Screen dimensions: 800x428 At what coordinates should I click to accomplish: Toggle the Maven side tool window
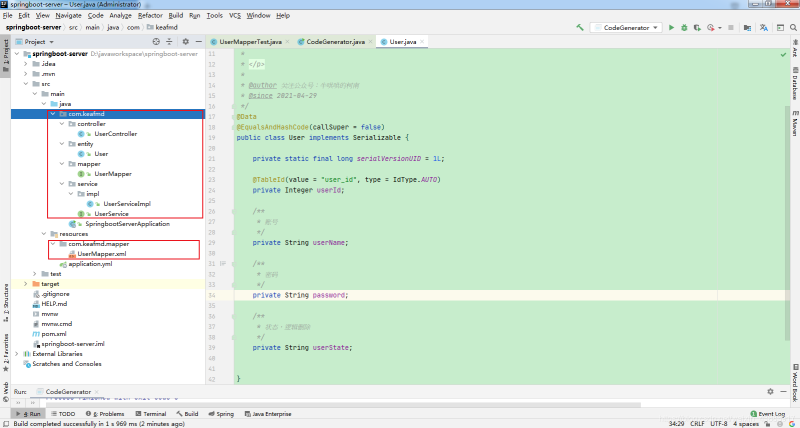[x=794, y=125]
